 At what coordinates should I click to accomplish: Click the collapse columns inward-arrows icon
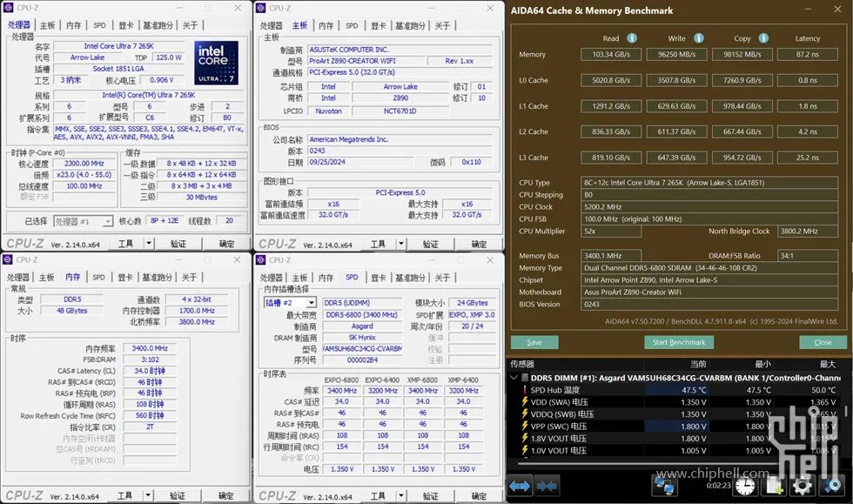547,486
